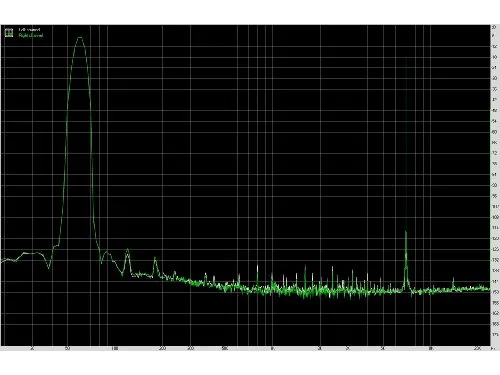Viewport: 500px width, 375px height.
Task: Click the dip left of the main peak
Action: pos(49,268)
